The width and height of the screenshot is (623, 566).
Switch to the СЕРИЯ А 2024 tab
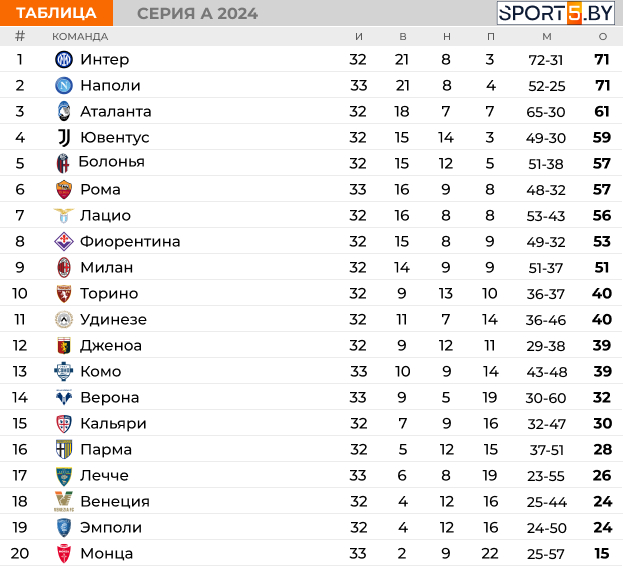[197, 14]
